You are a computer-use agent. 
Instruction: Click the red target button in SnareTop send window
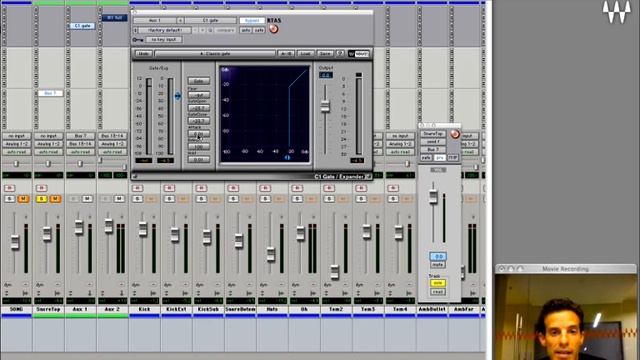pos(455,134)
